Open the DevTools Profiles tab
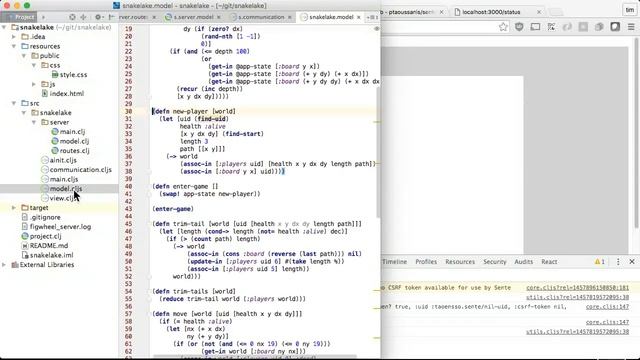Viewport: 640px width, 360px height. 426,262
